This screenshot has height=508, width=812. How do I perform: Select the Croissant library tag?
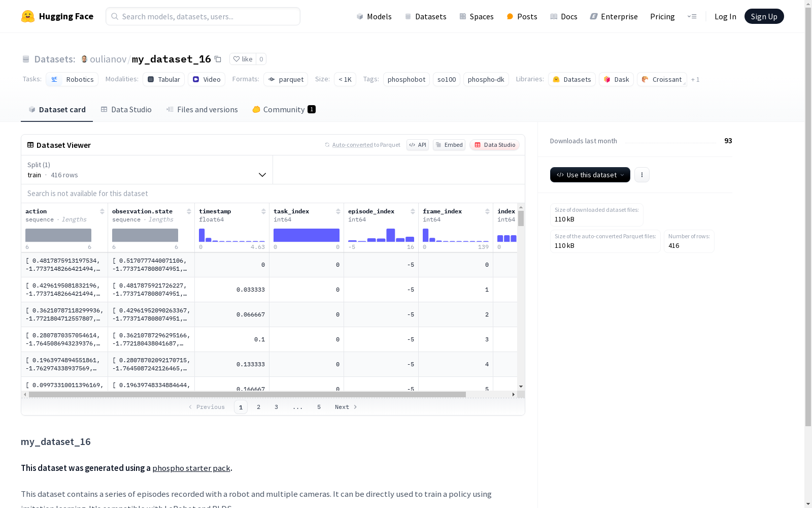(x=662, y=79)
